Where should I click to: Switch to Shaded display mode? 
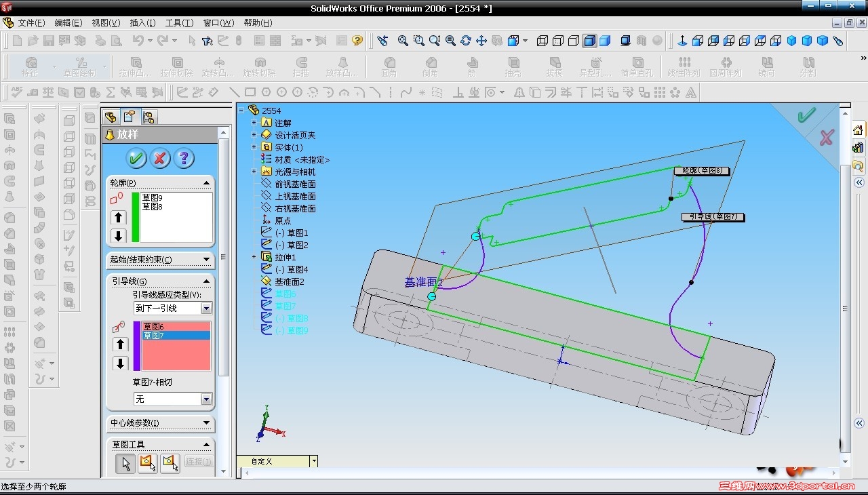coord(604,41)
